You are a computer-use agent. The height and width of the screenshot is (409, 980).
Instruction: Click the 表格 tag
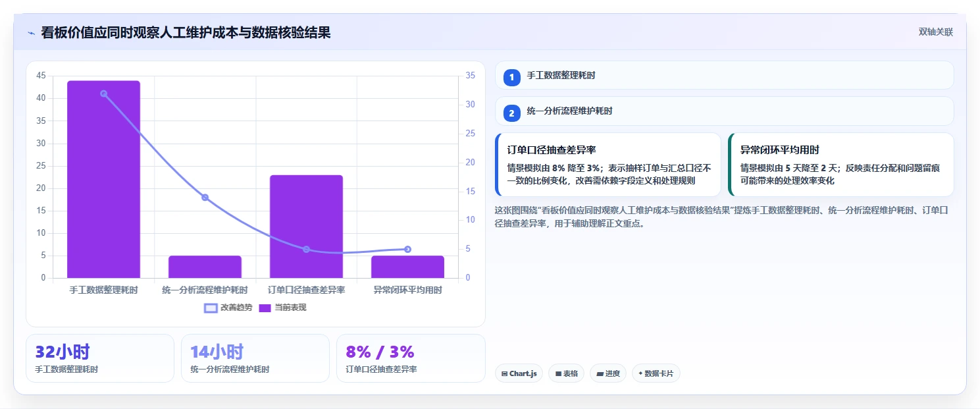coord(566,373)
